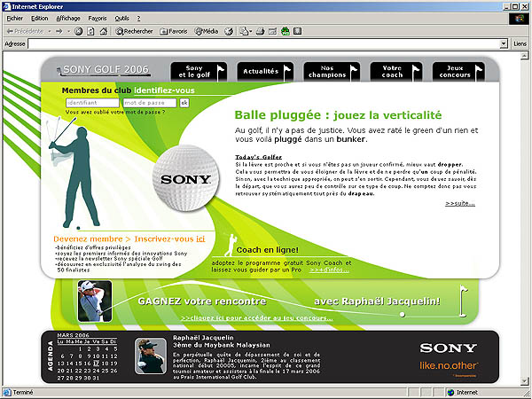Click the Windows flag throbber icon

(519, 19)
